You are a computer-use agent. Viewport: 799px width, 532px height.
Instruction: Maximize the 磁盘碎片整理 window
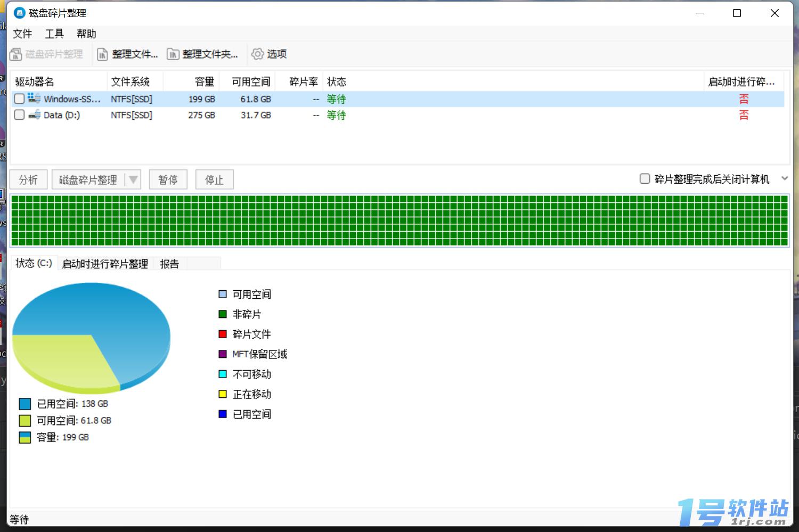coord(737,13)
